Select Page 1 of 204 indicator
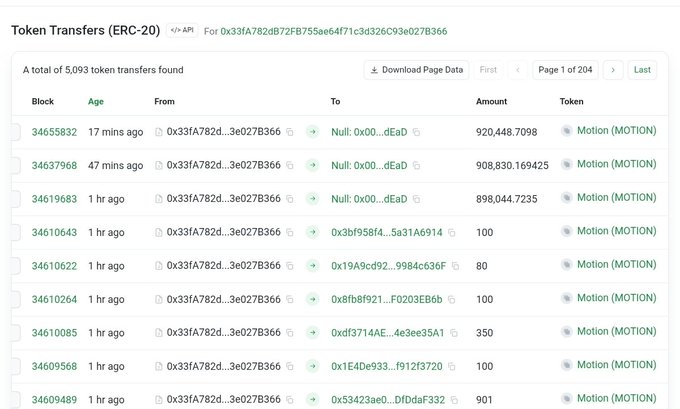 (x=566, y=70)
